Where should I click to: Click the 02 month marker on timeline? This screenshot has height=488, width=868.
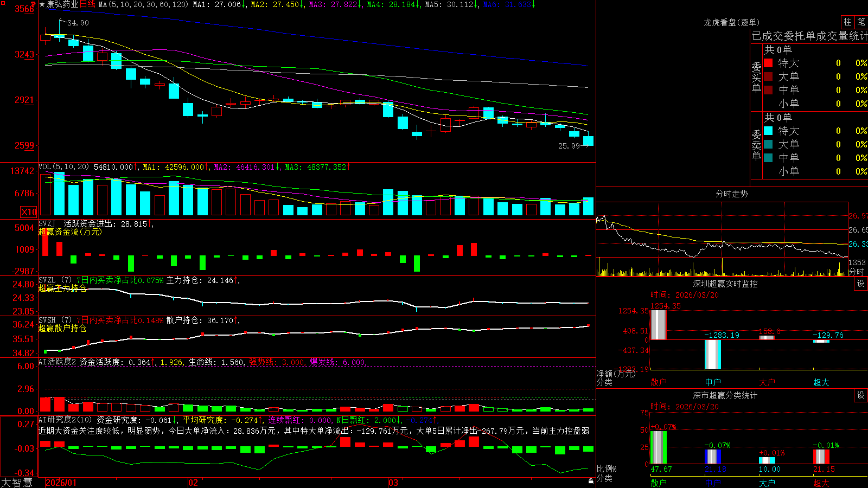(x=193, y=483)
